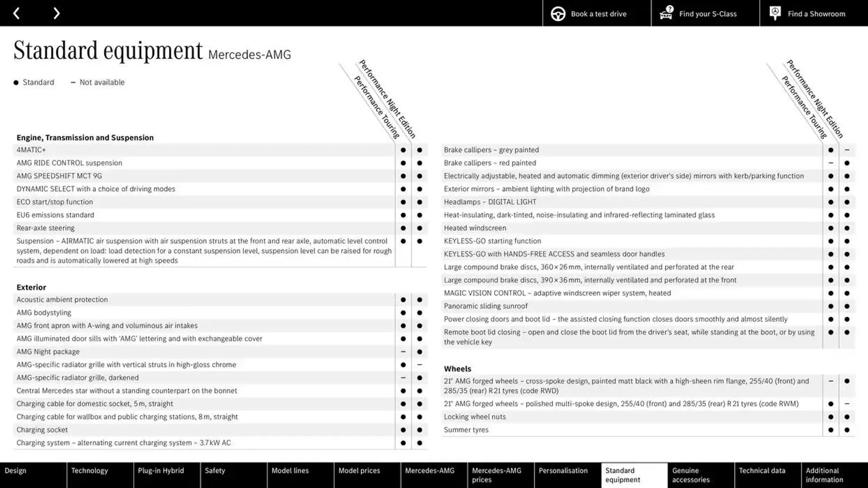Click the showroom locator pin icon
The height and width of the screenshot is (488, 868).
[775, 13]
